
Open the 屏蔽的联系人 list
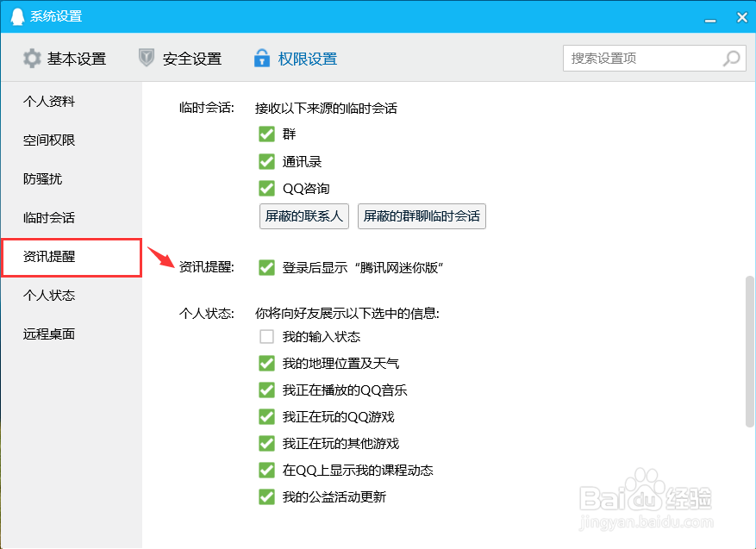click(x=303, y=216)
